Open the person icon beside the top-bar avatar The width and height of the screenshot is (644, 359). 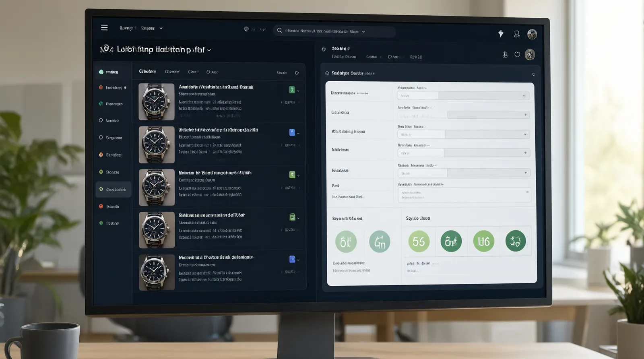point(517,34)
